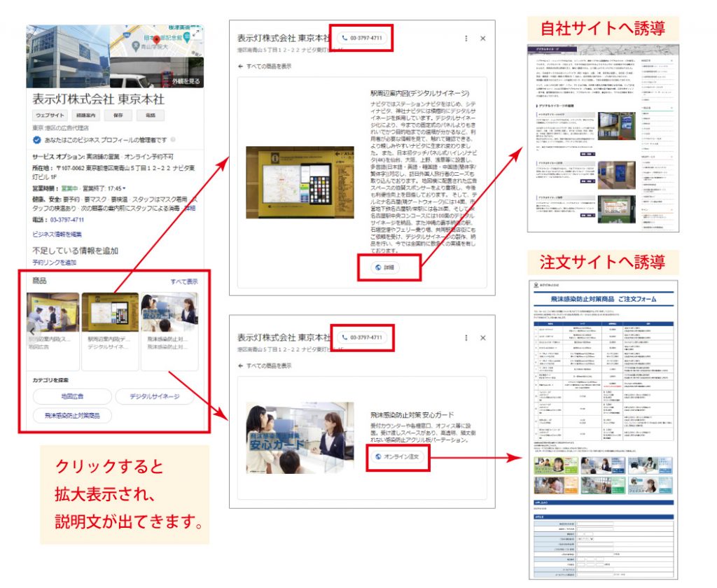Click the 飛沫感染防止対策商品 ご注文フォーム heading
Screen dimensions: 717x588
pyautogui.click(x=603, y=299)
